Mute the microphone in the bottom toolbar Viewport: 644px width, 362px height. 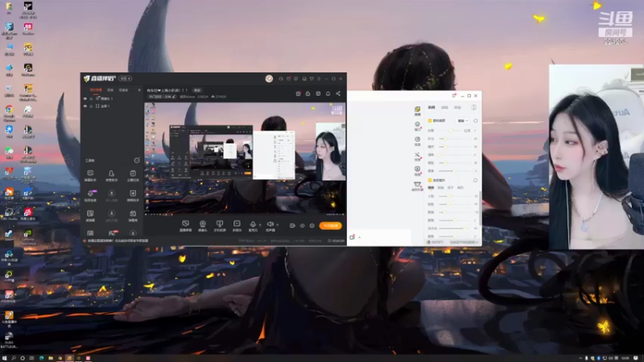point(253,226)
